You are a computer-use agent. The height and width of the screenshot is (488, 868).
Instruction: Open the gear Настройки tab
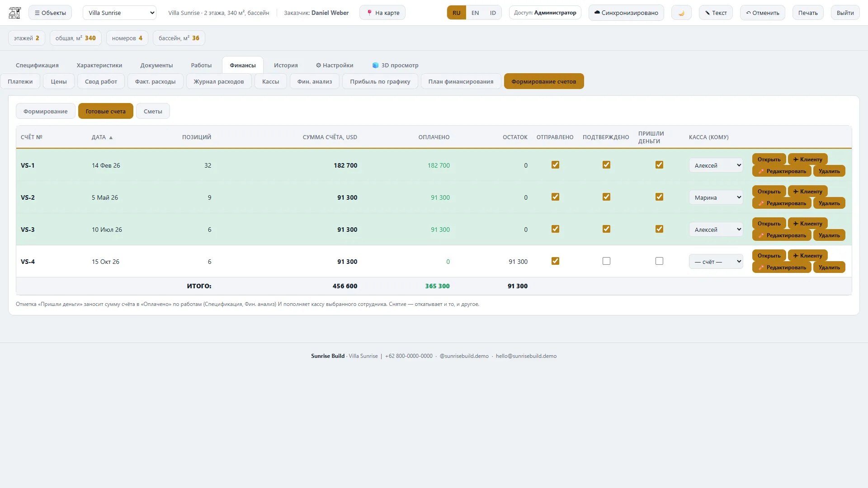tap(335, 65)
